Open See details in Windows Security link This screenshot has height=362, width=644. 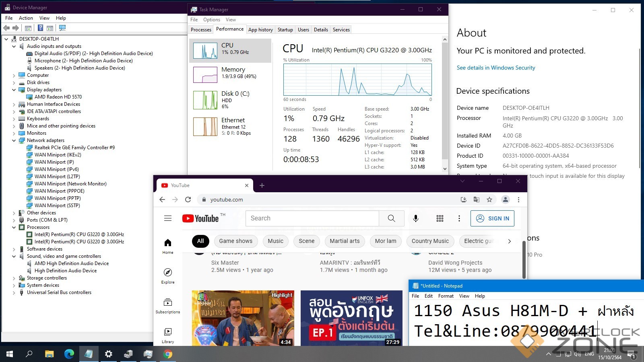pos(496,68)
